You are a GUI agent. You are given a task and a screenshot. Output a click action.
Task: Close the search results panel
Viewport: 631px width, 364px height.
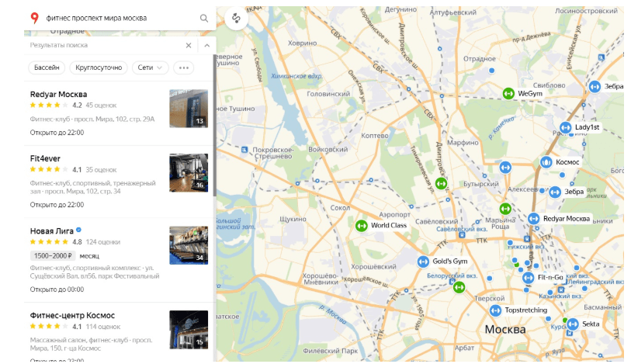pyautogui.click(x=189, y=46)
